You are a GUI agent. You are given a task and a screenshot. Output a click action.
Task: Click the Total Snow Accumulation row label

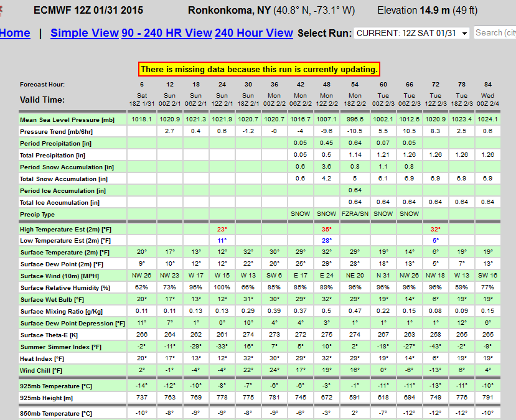pyautogui.click(x=63, y=179)
